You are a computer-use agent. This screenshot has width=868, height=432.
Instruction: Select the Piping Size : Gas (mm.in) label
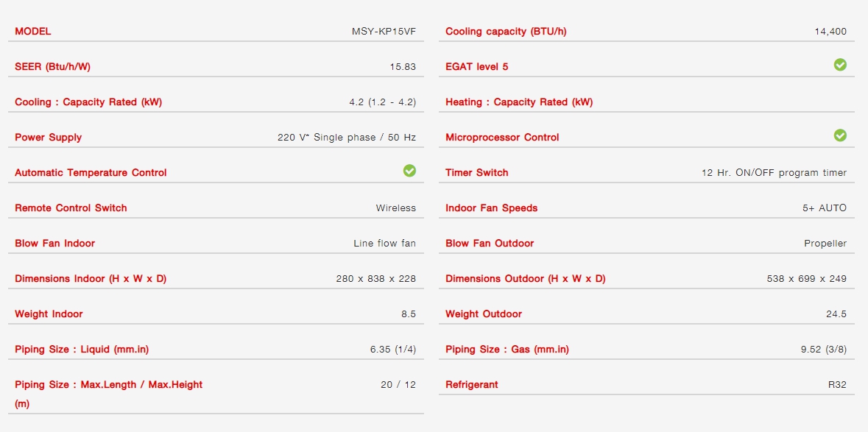[507, 350]
